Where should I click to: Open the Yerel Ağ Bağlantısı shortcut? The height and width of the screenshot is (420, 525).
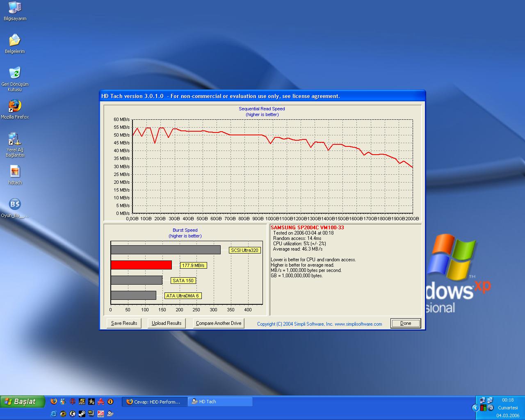[x=15, y=145]
